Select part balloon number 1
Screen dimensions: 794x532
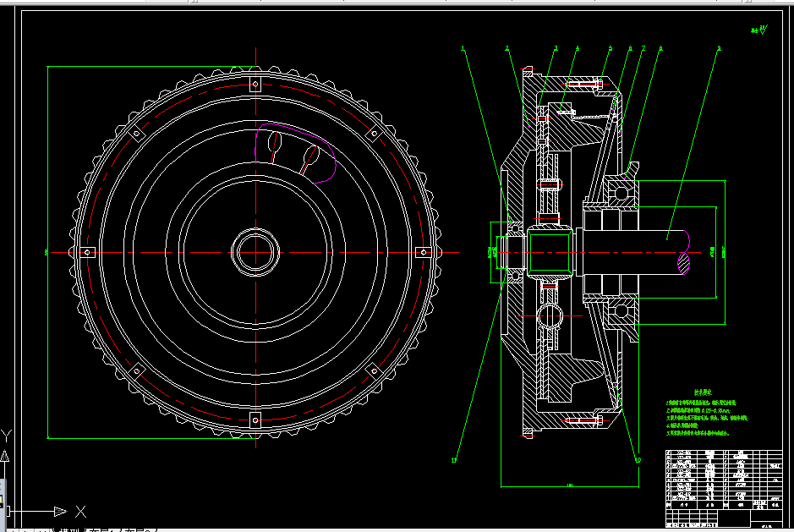click(463, 49)
